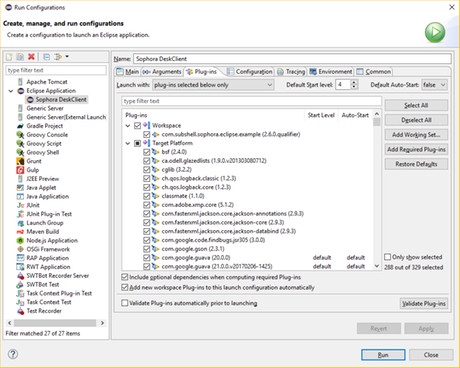This screenshot has width=460, height=368.
Task: Delete selected configuration with red X icon
Action: (x=31, y=57)
